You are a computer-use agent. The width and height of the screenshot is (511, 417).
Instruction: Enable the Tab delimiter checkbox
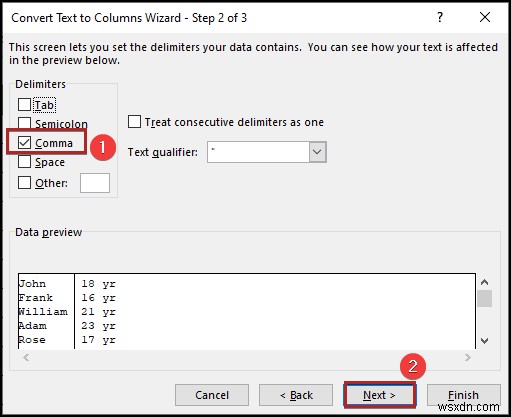(24, 105)
